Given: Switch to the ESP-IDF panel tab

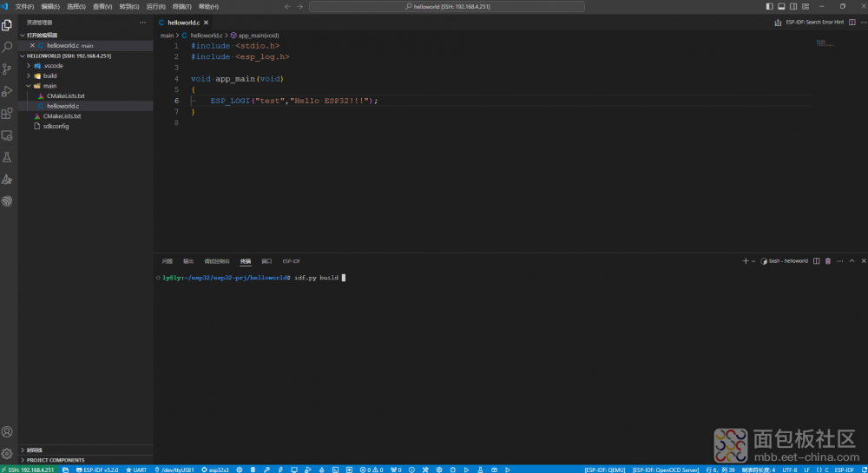Looking at the screenshot, I should pos(291,260).
